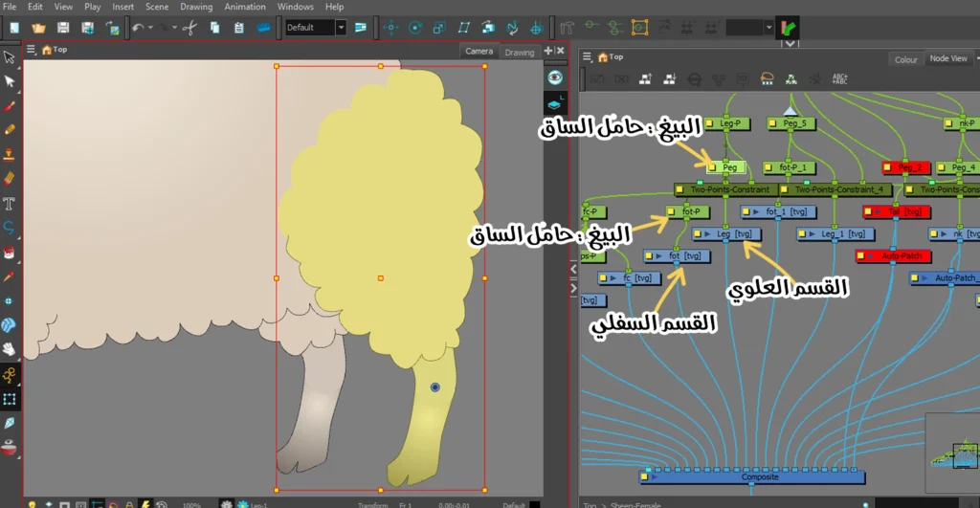
Task: Select the Translate tool icon
Action: click(390, 28)
